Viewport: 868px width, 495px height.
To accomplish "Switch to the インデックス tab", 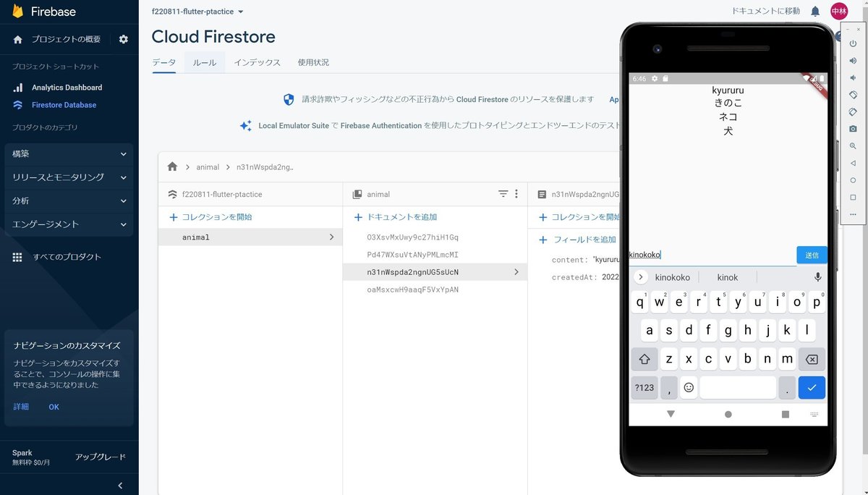I will coord(257,63).
